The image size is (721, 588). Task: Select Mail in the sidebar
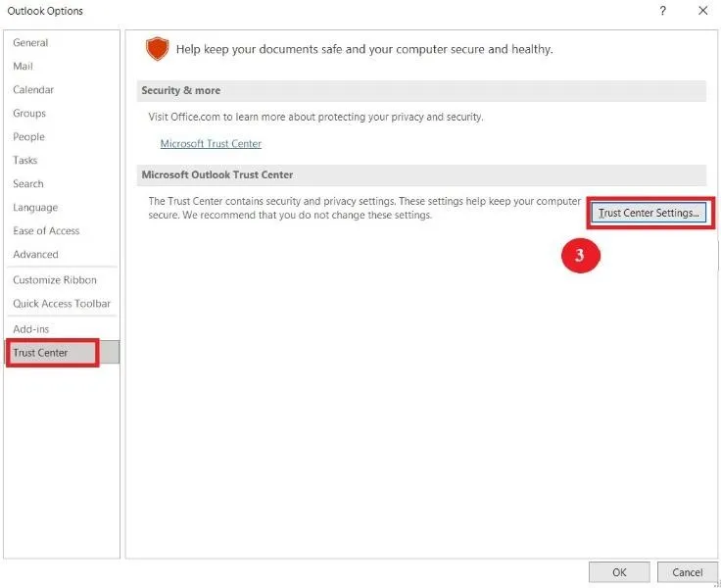(24, 67)
